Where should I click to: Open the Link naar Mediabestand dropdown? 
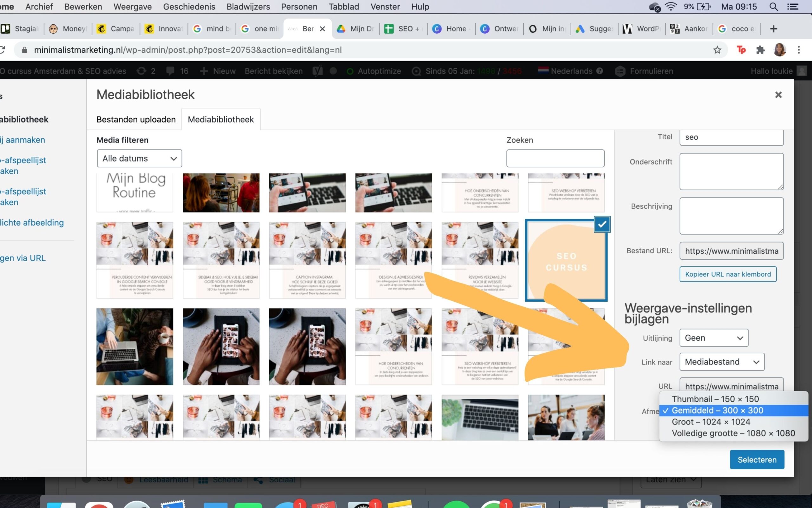tap(722, 362)
